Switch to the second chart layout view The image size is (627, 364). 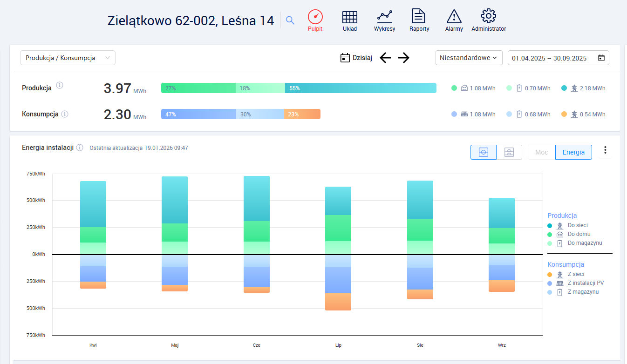point(509,152)
